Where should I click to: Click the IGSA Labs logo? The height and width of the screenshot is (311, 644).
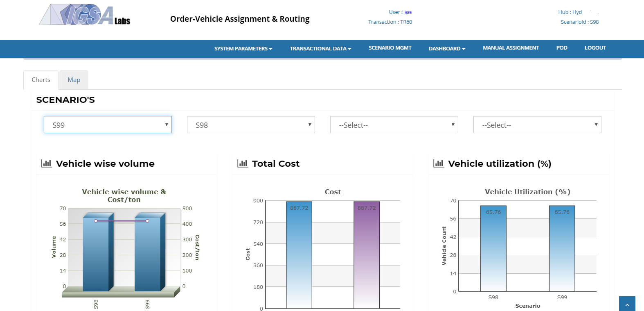[x=85, y=15]
